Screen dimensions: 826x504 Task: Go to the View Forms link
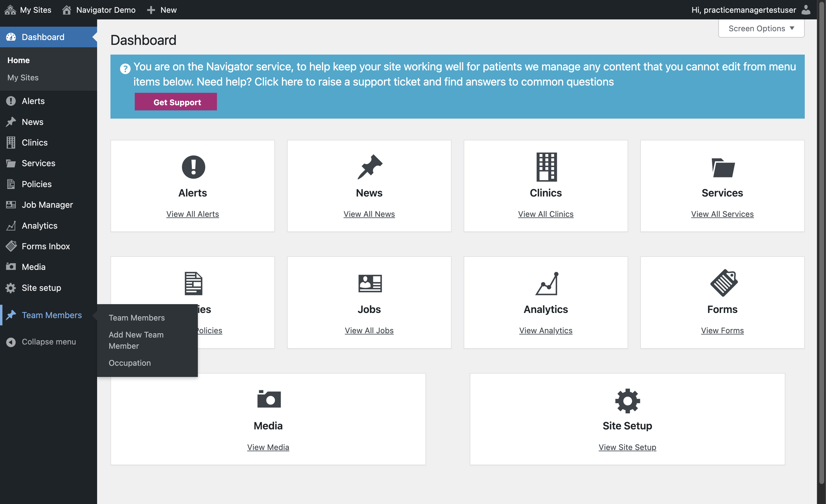point(723,331)
